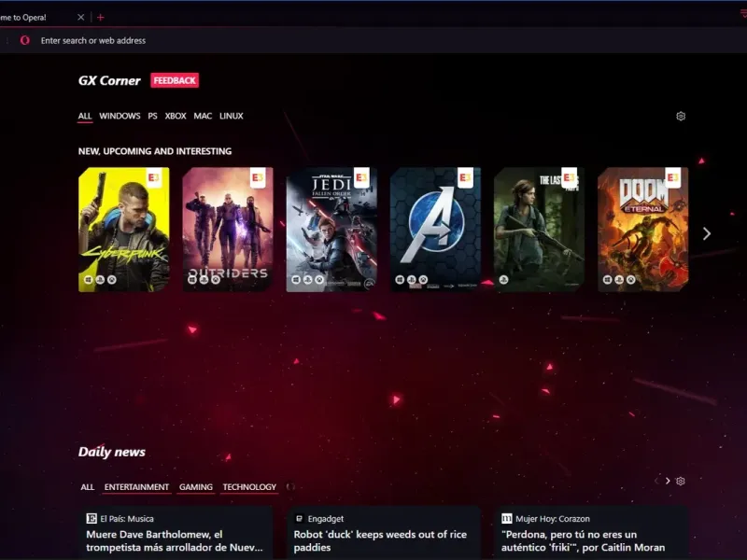The image size is (747, 560).
Task: Click the E3 badge on Cyberpunk card
Action: [153, 177]
